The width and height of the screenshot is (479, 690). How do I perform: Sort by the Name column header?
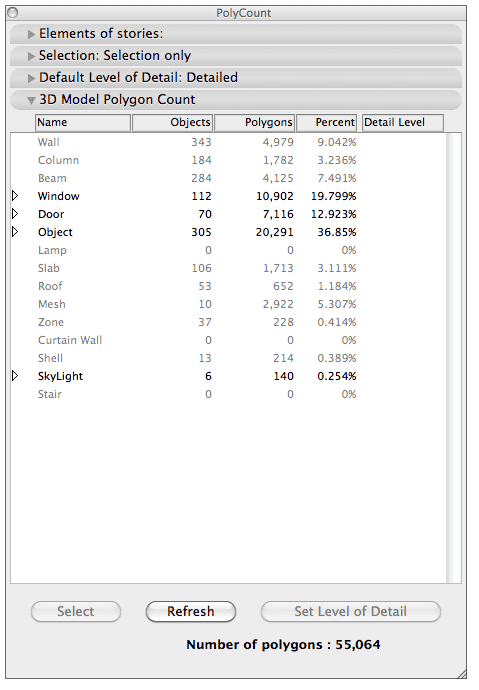coord(83,123)
